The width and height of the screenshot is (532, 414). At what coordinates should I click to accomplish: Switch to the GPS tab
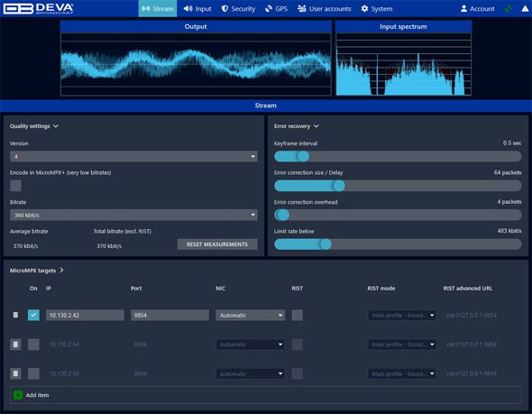(x=276, y=8)
